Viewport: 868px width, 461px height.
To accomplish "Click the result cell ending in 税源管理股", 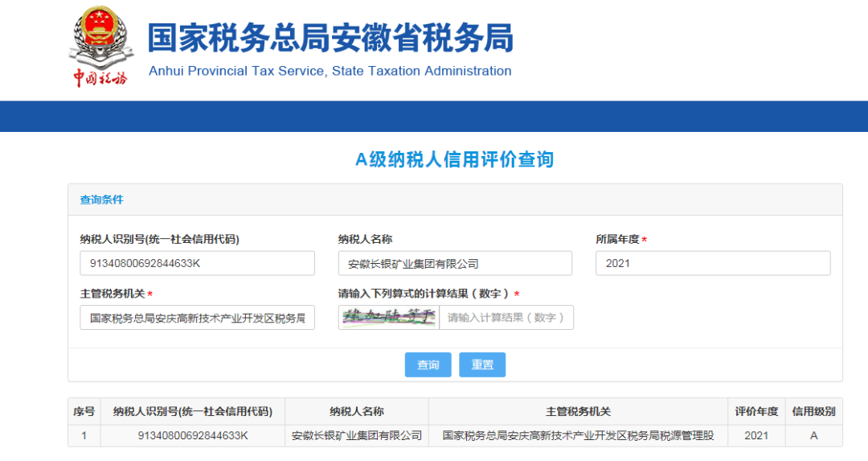I will pyautogui.click(x=578, y=435).
